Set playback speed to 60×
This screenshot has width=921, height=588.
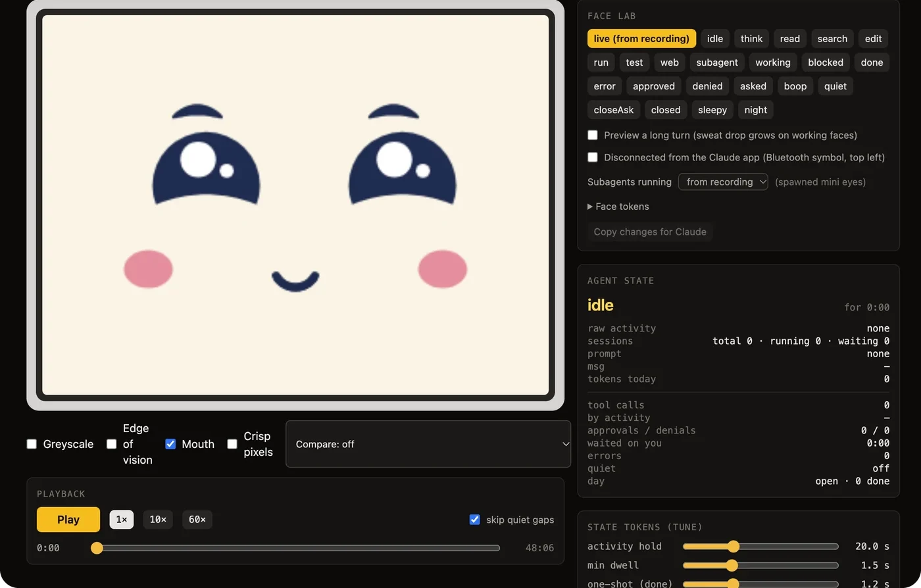[197, 520]
